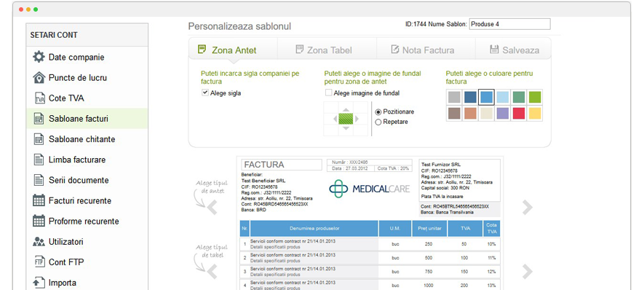Show previous header type with left arrow
The image size is (644, 290).
point(212,208)
